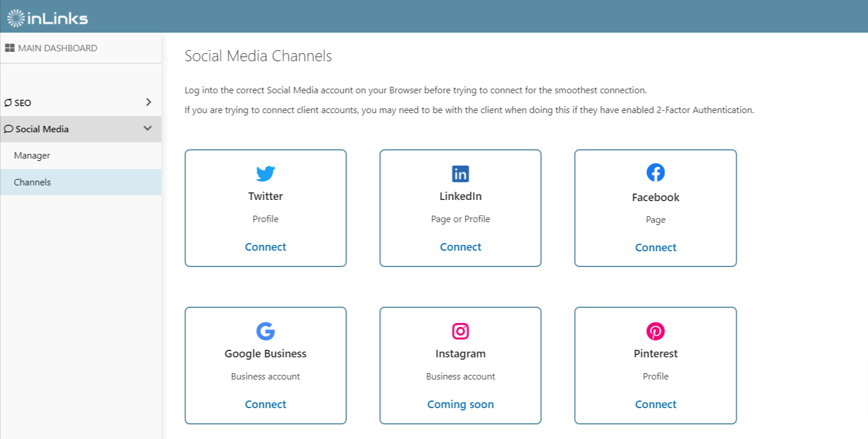Connect the Google Business account
Image resolution: width=868 pixels, height=439 pixels.
point(265,404)
